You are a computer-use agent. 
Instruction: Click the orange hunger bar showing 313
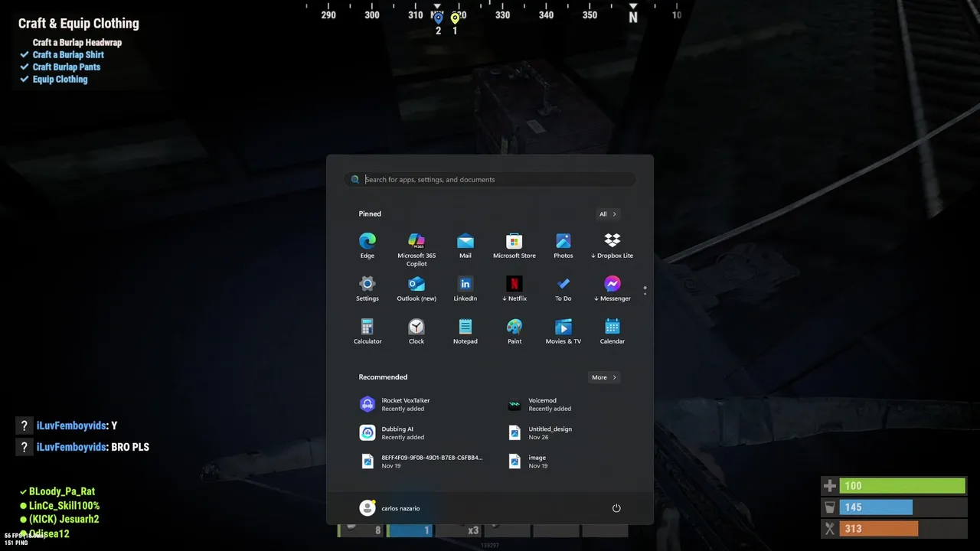(879, 529)
